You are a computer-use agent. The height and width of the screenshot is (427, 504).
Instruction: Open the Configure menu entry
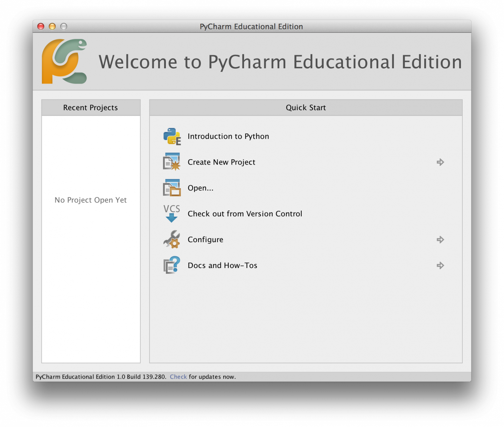pyautogui.click(x=205, y=240)
